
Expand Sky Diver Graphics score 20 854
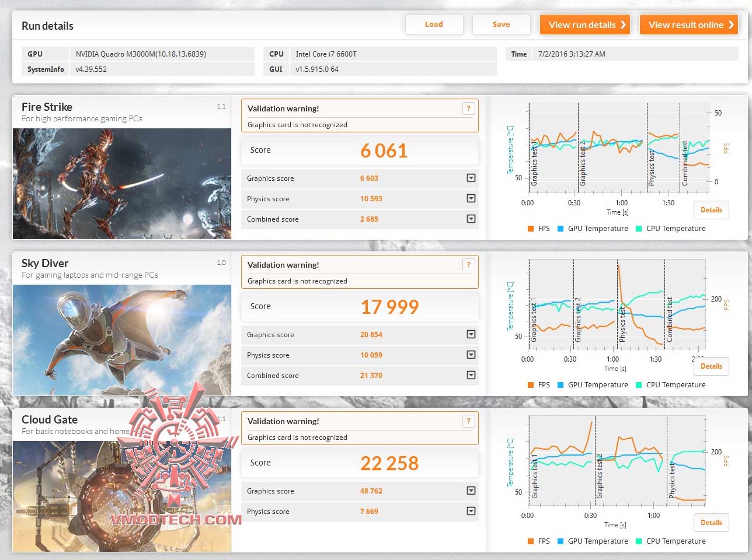[x=471, y=334]
